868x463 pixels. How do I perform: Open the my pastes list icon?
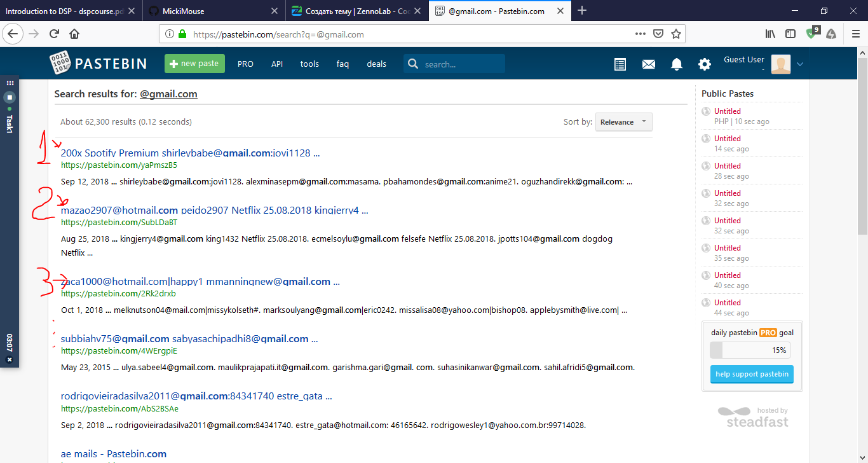click(620, 64)
